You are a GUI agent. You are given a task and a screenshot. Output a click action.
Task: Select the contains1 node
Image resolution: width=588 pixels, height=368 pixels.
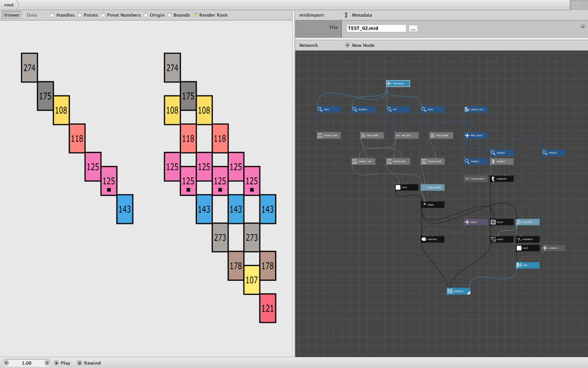[x=553, y=248]
